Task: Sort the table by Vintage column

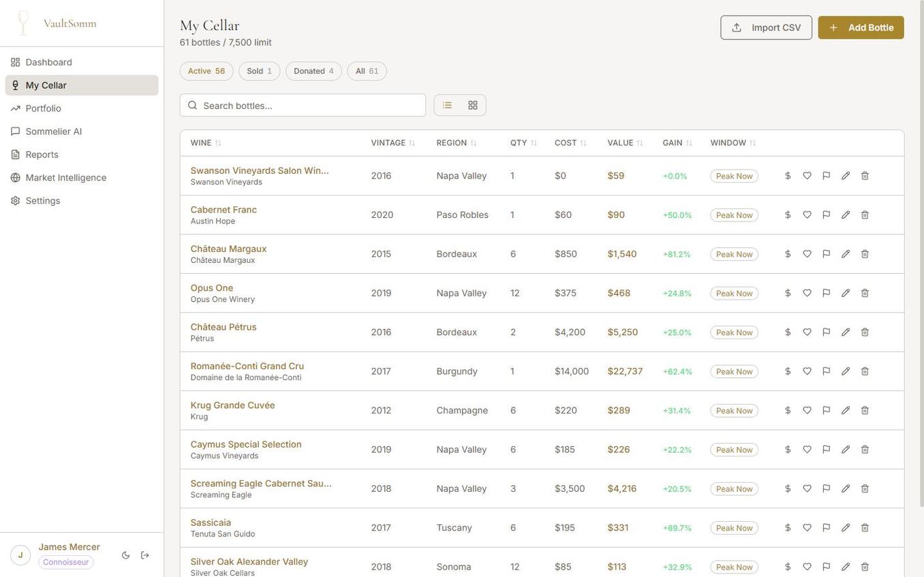Action: pos(393,143)
